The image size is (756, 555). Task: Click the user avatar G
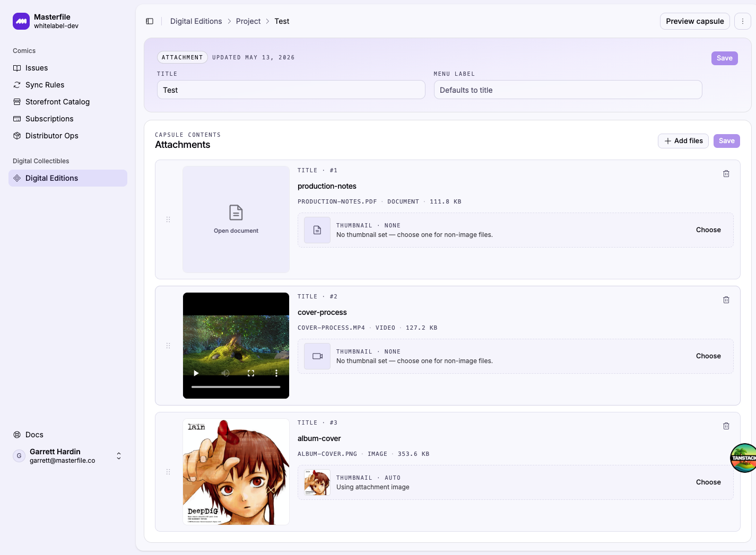(19, 456)
